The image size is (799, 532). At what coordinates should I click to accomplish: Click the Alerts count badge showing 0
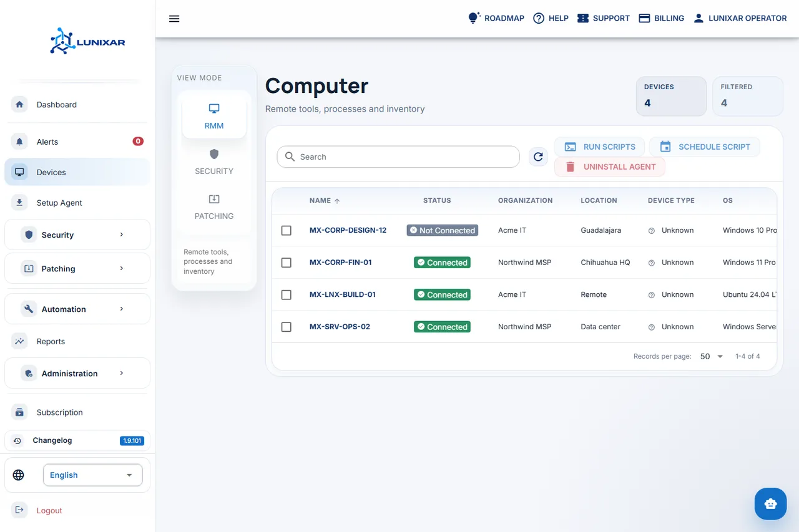click(x=138, y=142)
